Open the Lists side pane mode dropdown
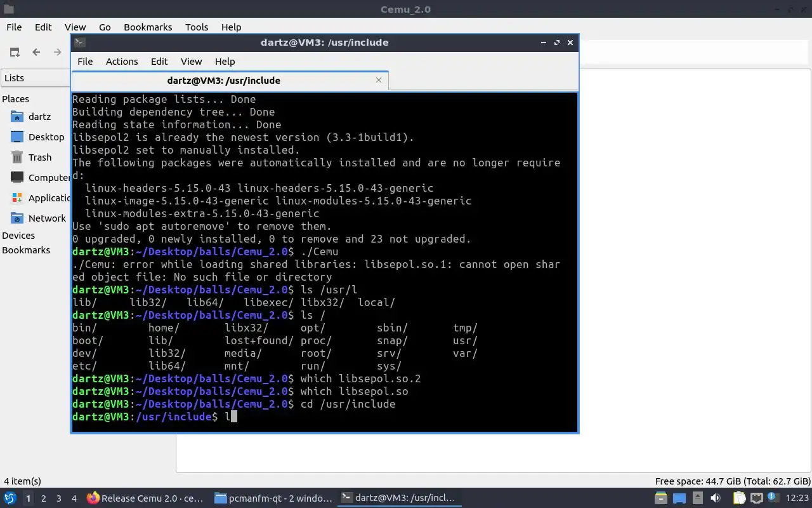This screenshot has height=508, width=812. (x=35, y=78)
